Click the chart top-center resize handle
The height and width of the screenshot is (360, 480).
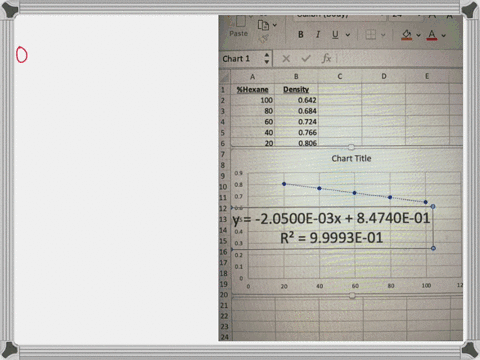351,147
